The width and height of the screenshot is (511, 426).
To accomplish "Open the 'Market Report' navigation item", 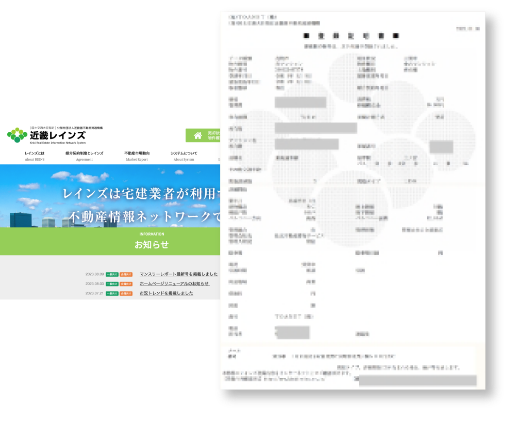I will point(137,156).
